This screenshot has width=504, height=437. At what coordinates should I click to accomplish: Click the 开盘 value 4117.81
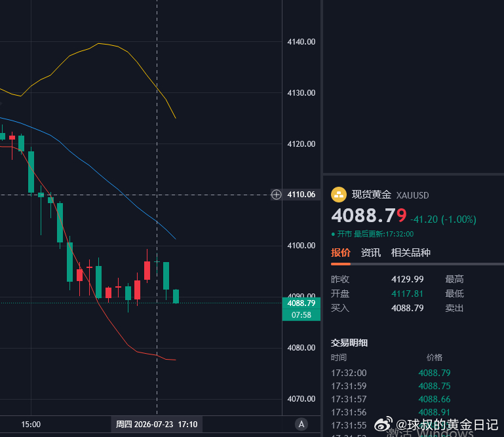(407, 294)
